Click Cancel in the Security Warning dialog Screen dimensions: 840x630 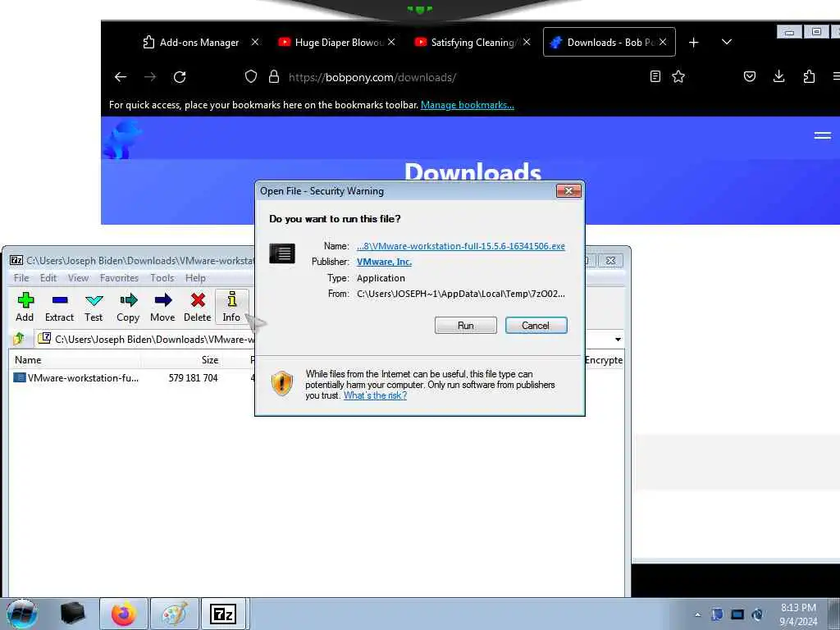(x=536, y=325)
